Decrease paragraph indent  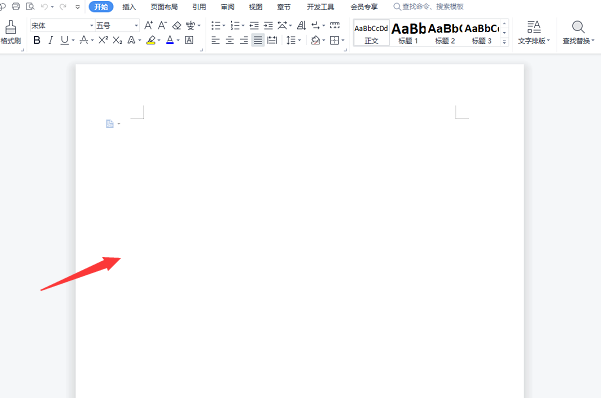click(x=254, y=26)
